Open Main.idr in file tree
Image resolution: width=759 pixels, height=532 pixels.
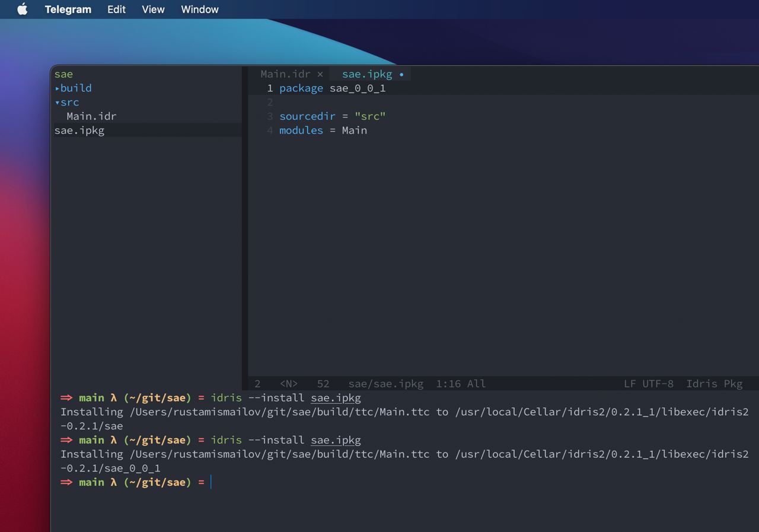click(x=91, y=116)
